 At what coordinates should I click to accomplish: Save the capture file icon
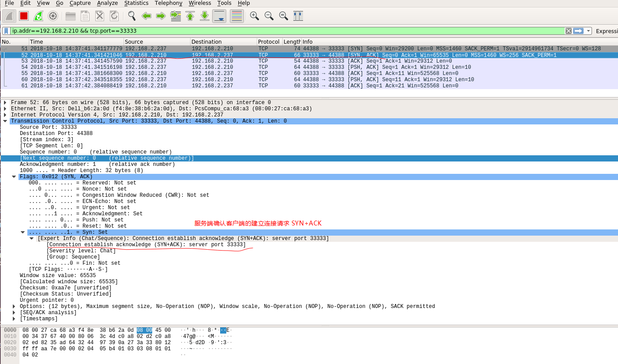pos(85,16)
